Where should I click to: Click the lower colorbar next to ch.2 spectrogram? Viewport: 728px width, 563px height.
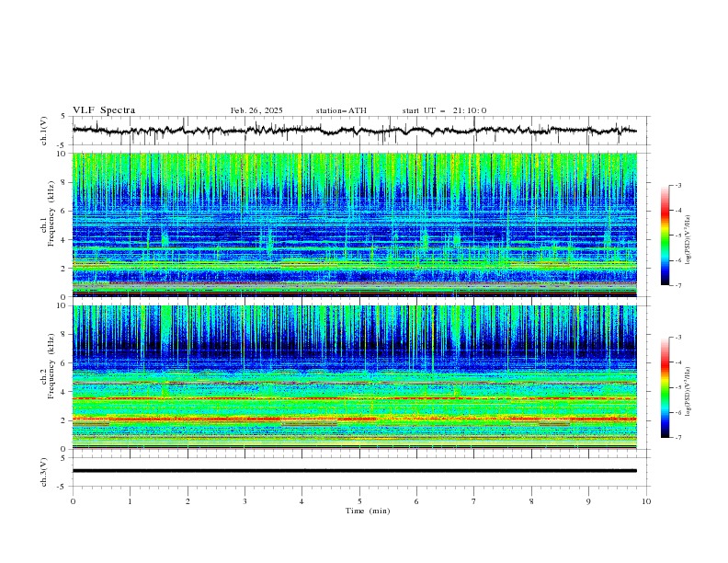pos(665,387)
